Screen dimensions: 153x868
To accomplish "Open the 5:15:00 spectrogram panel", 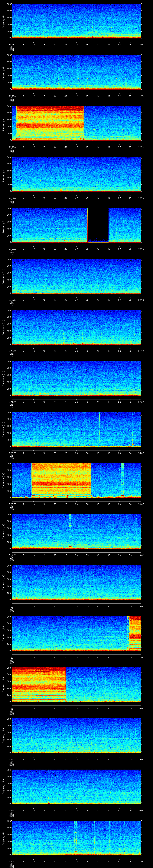I will click(76, 72).
